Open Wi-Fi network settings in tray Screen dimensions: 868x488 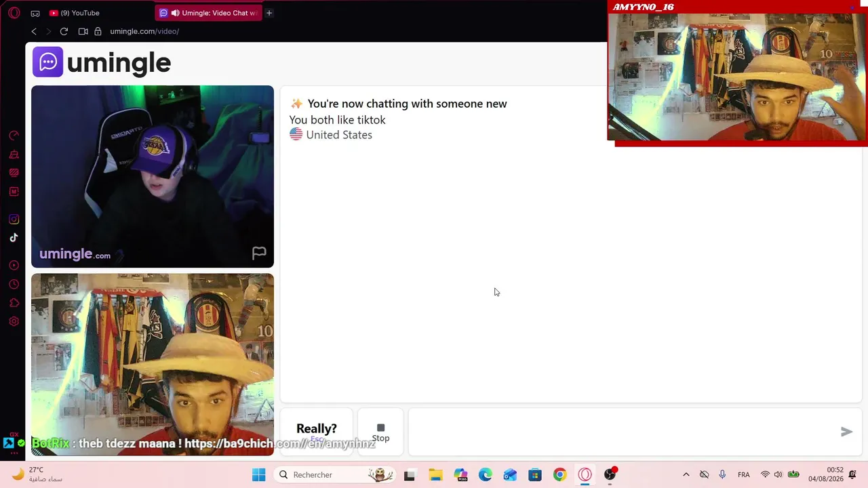(x=765, y=474)
